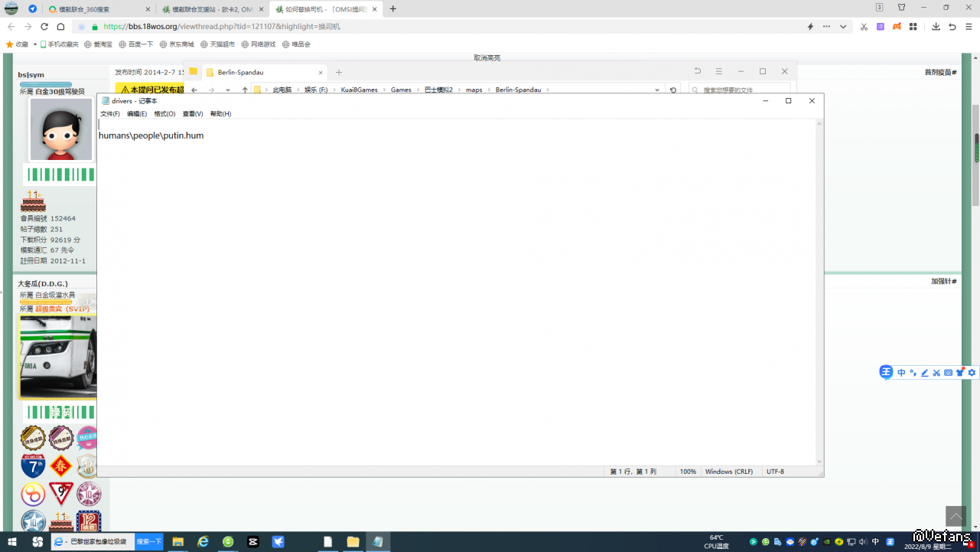
Task: Click the 此电脑 breadcrumb in Explorer
Action: tap(282, 90)
